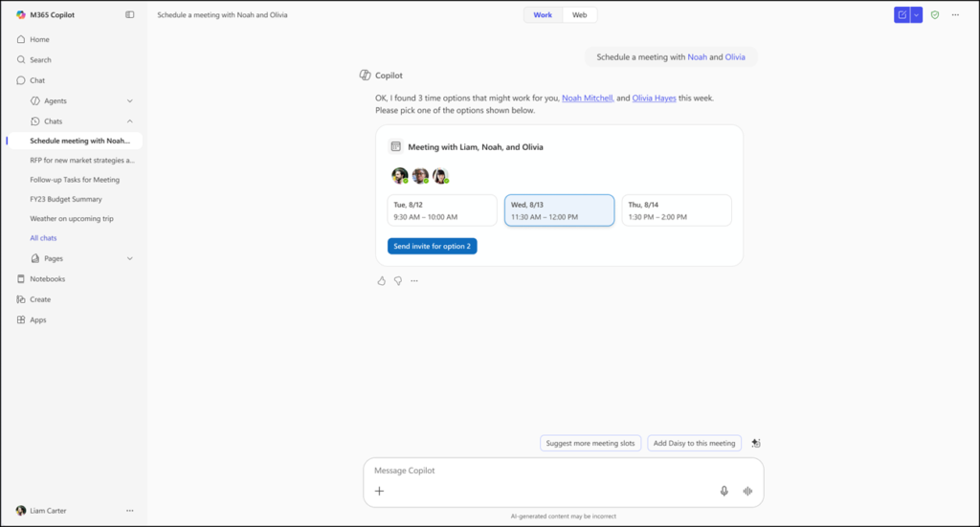Image resolution: width=980 pixels, height=527 pixels.
Task: Open the top-right more options ellipsis
Action: point(956,15)
